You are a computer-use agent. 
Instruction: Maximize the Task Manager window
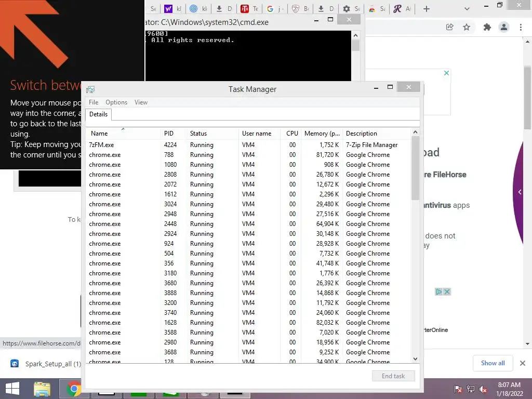click(390, 87)
